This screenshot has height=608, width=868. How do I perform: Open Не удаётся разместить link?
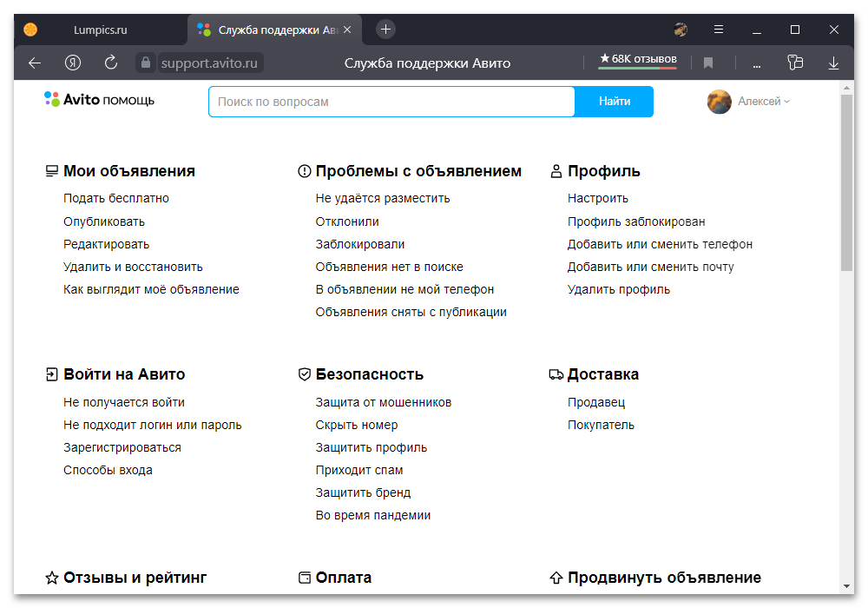383,198
